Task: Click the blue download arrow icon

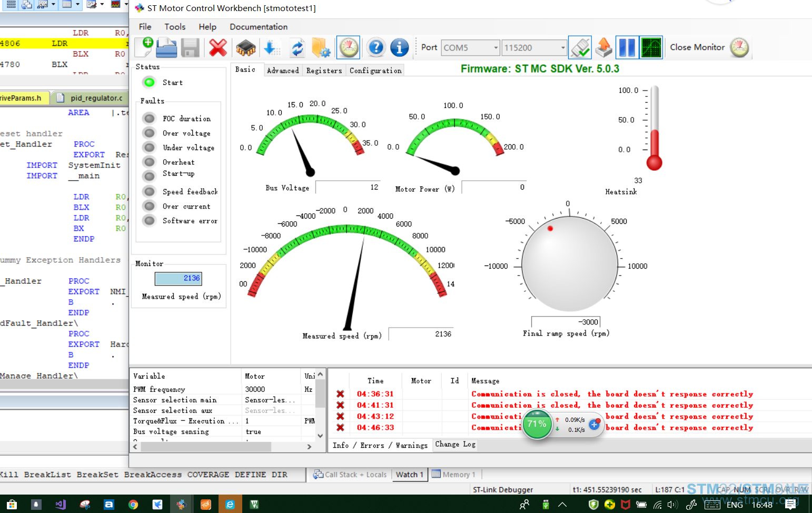Action: point(271,48)
